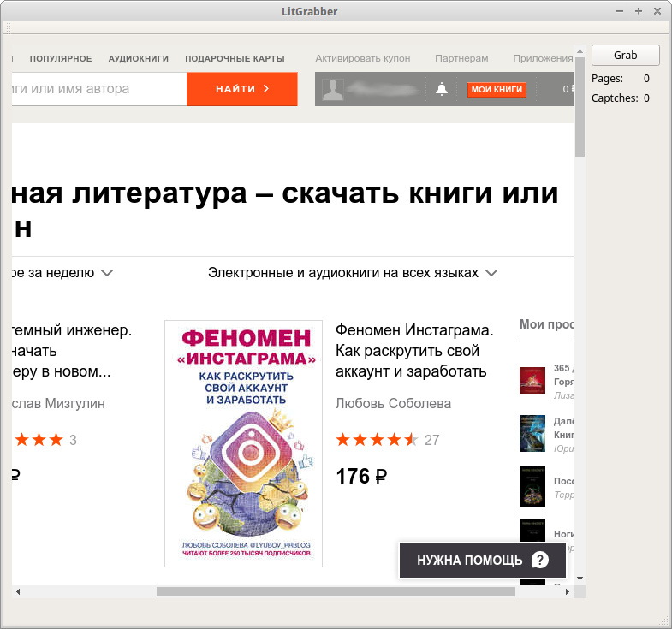Image resolution: width=672 pixels, height=629 pixels.
Task: Open the Приложения link
Action: pyautogui.click(x=543, y=58)
